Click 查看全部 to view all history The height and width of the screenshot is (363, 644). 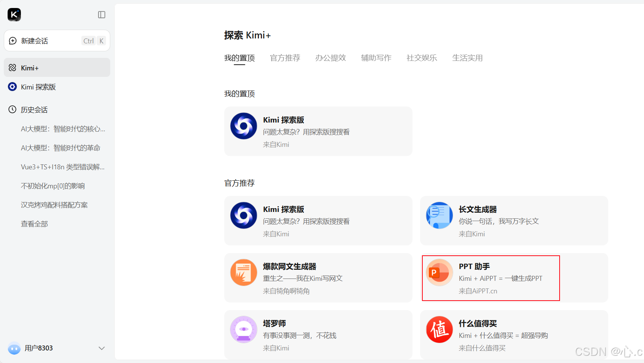[x=35, y=224]
